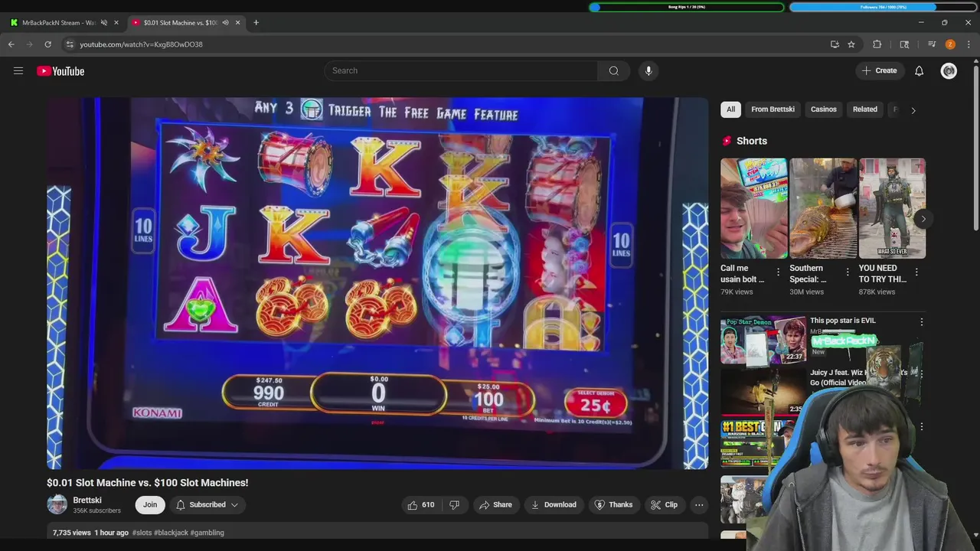Mute the Slot Machine YouTube tab
Screen dimensions: 980x551
(x=225, y=22)
